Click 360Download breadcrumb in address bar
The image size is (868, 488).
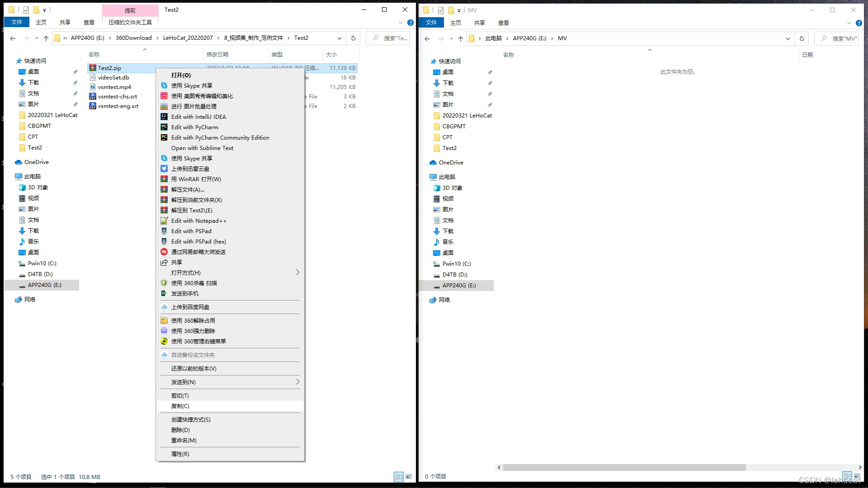pyautogui.click(x=133, y=38)
